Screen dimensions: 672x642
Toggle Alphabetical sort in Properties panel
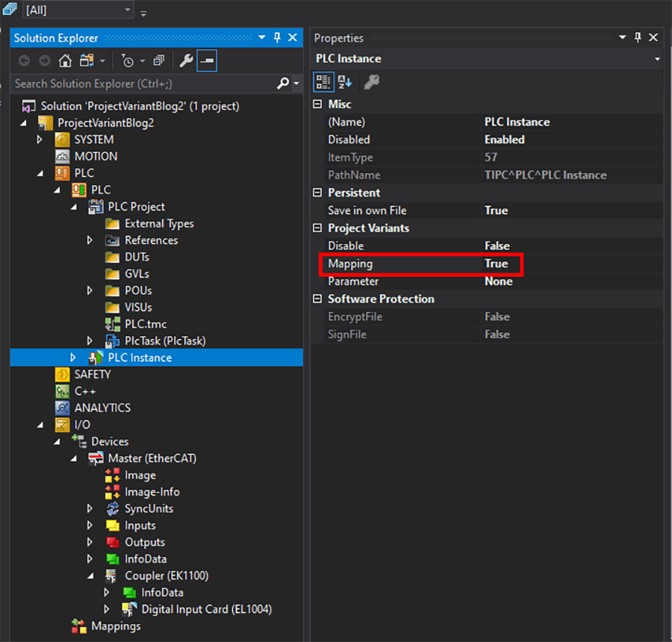pos(344,82)
